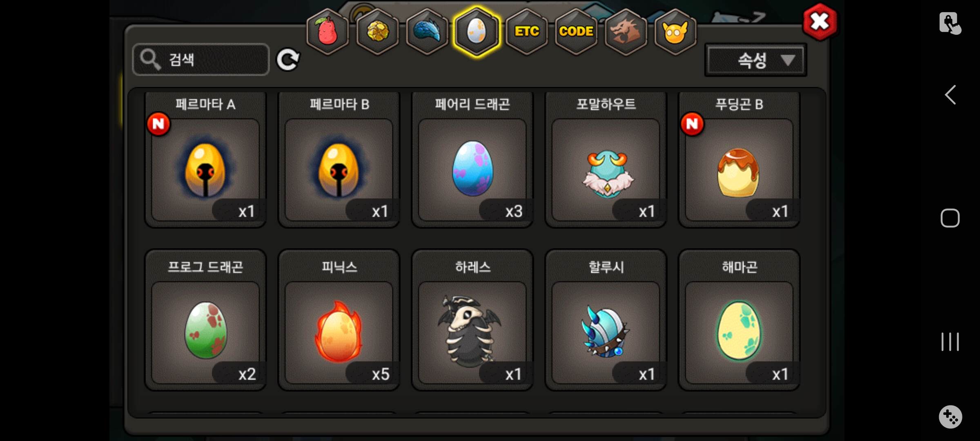
Task: Open the CODE tab
Action: point(576,31)
